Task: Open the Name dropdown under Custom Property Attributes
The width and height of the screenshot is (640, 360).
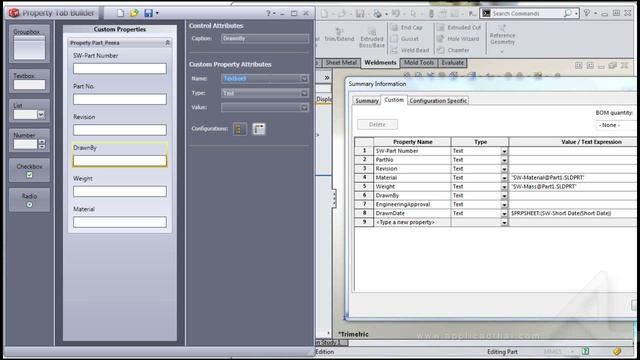Action: pos(304,79)
